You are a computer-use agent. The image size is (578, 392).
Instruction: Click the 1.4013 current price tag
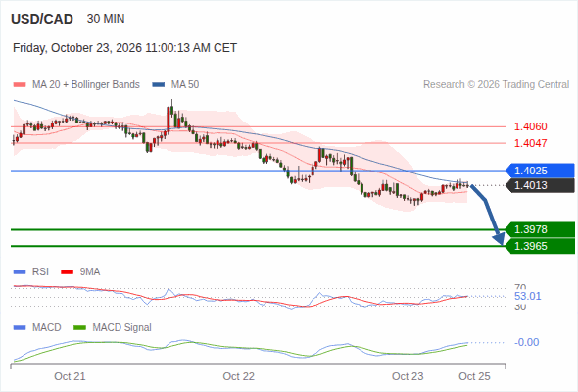pyautogui.click(x=540, y=185)
